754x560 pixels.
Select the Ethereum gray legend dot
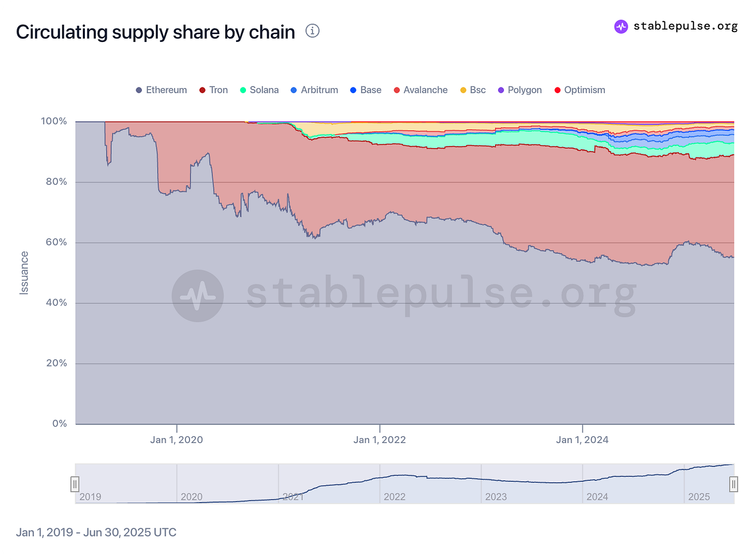(x=138, y=90)
